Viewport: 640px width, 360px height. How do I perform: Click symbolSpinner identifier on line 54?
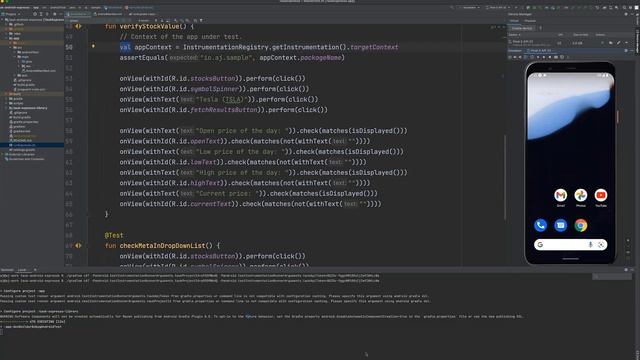tap(215, 89)
